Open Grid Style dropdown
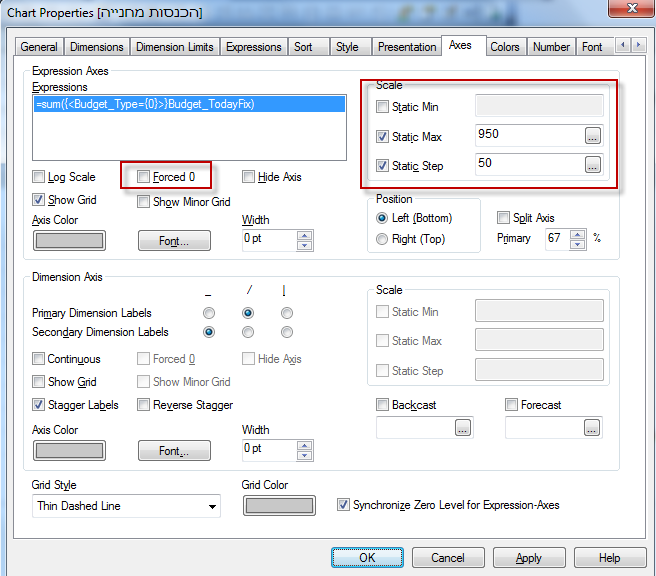 (x=212, y=507)
